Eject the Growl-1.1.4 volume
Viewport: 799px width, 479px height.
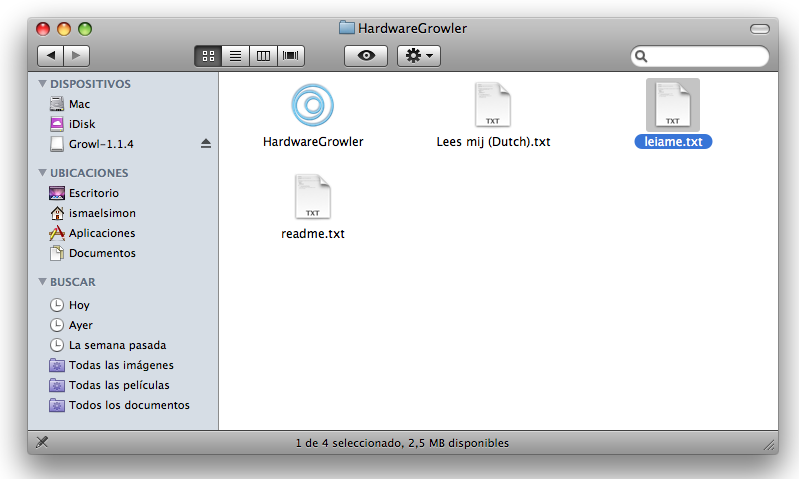click(x=206, y=144)
